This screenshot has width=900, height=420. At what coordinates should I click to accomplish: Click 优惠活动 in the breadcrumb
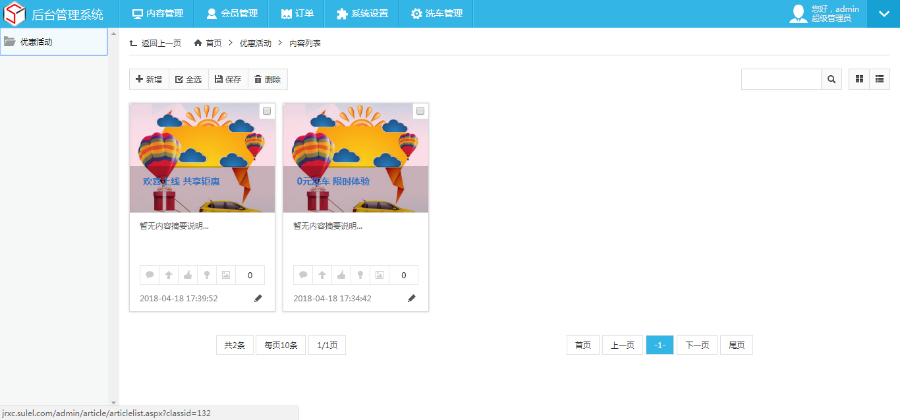255,43
